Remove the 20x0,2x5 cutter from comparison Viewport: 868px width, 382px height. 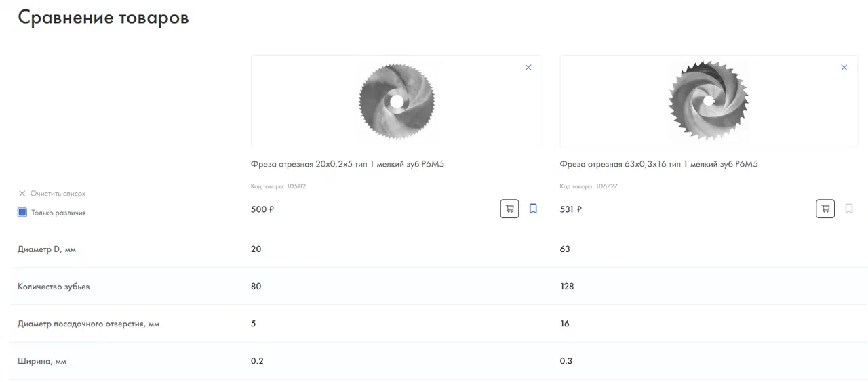tap(528, 68)
